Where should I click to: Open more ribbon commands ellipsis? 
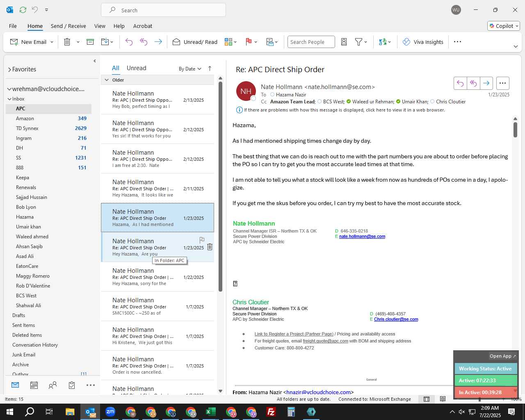click(x=458, y=42)
